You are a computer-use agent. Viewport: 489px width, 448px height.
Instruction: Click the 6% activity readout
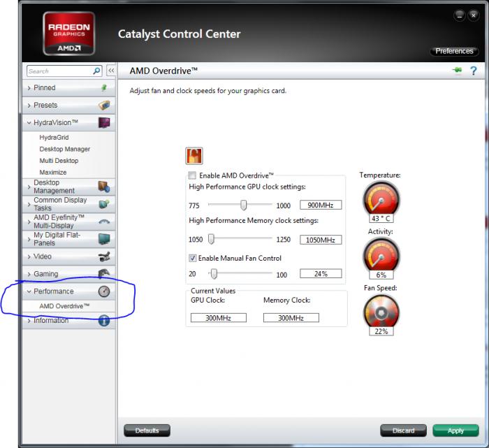pos(381,275)
